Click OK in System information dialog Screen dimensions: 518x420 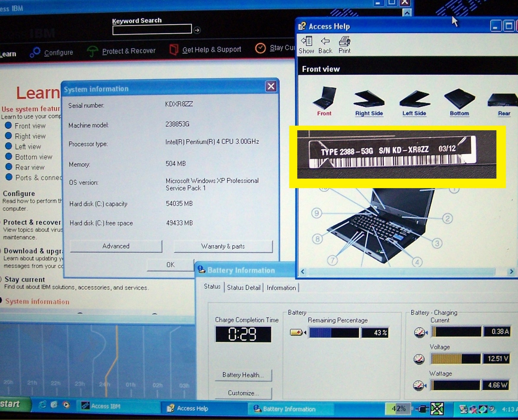[170, 265]
